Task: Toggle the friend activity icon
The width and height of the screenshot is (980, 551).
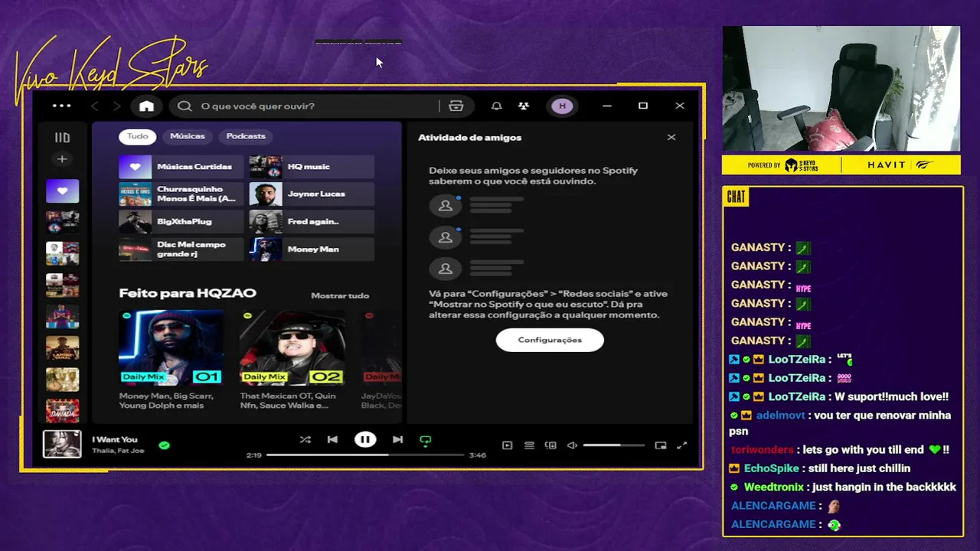Action: pos(524,106)
